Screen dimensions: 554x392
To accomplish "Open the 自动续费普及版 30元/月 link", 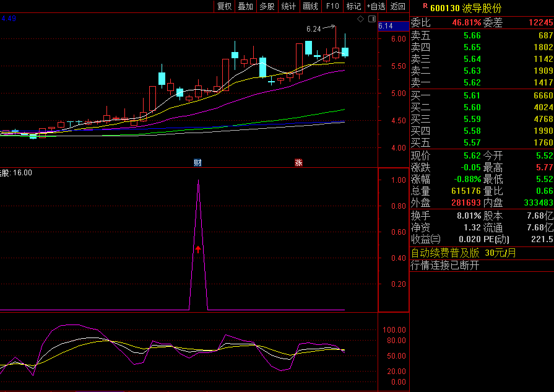I will [464, 253].
